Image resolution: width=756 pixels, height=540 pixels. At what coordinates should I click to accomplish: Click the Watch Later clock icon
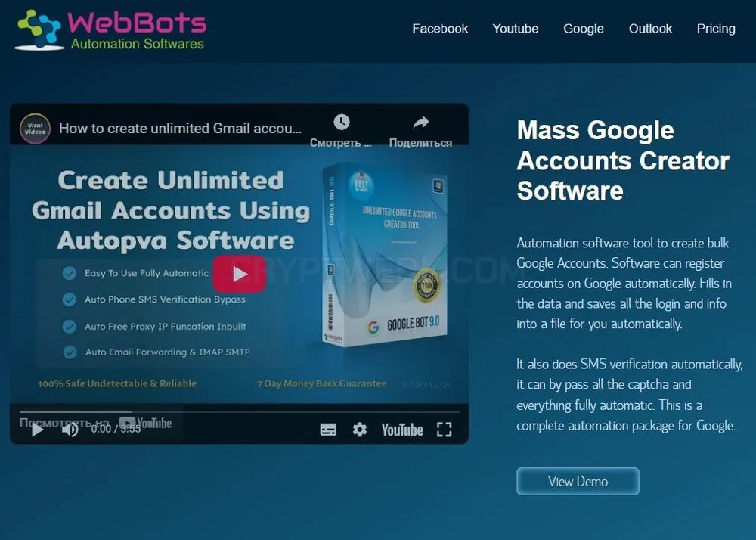(342, 122)
